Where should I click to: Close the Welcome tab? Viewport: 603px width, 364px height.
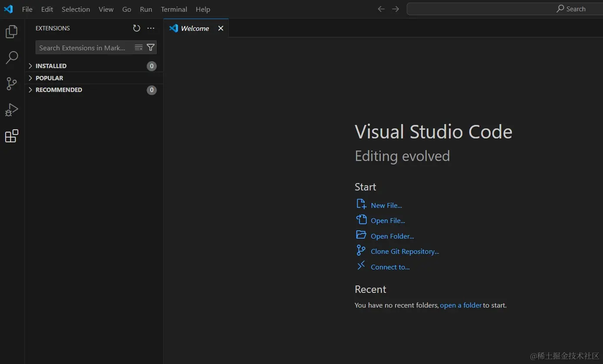(221, 28)
